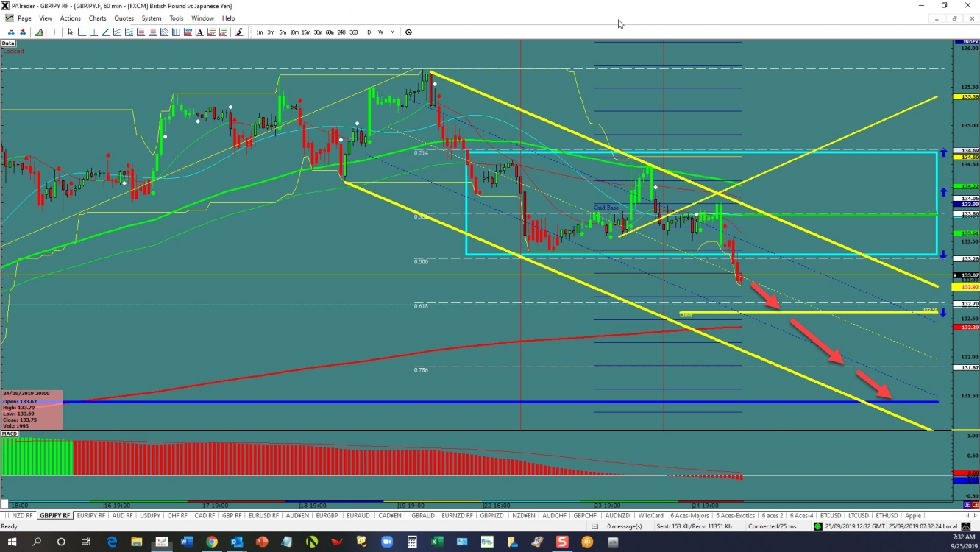Click the clock icon in toolbar

[408, 32]
